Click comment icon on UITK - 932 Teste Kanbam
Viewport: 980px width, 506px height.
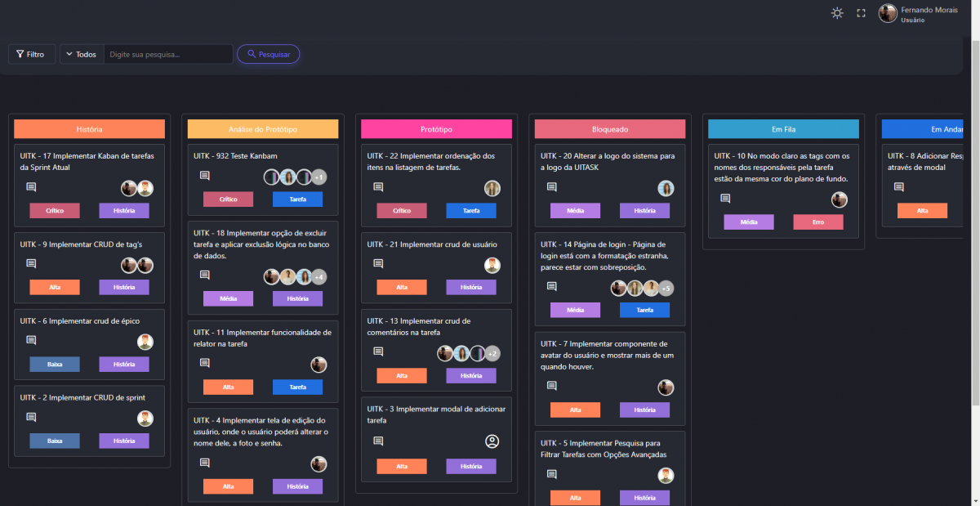[x=205, y=176]
